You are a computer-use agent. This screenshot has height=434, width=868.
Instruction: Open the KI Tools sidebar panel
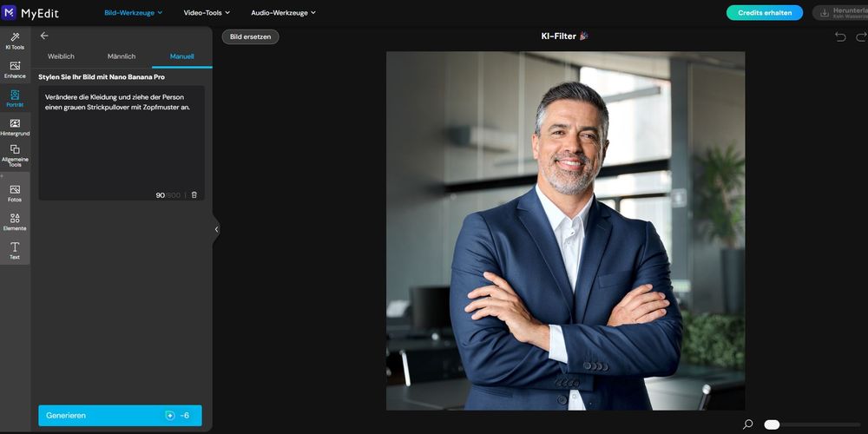tap(15, 41)
